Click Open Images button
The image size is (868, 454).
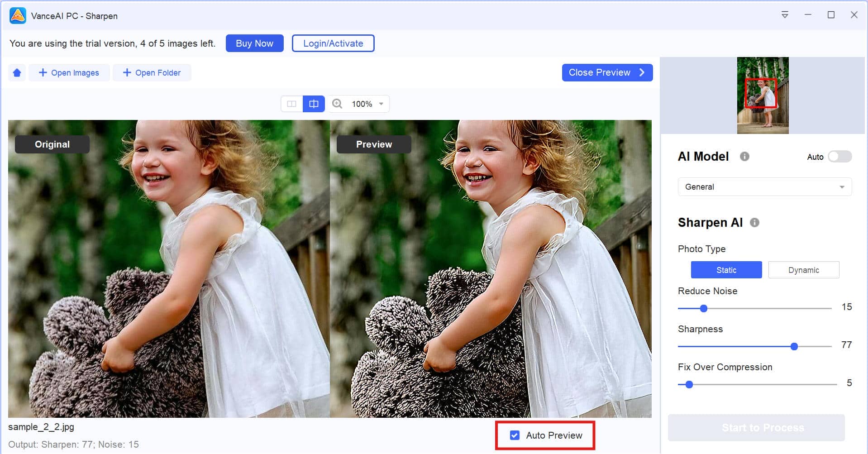coord(69,73)
